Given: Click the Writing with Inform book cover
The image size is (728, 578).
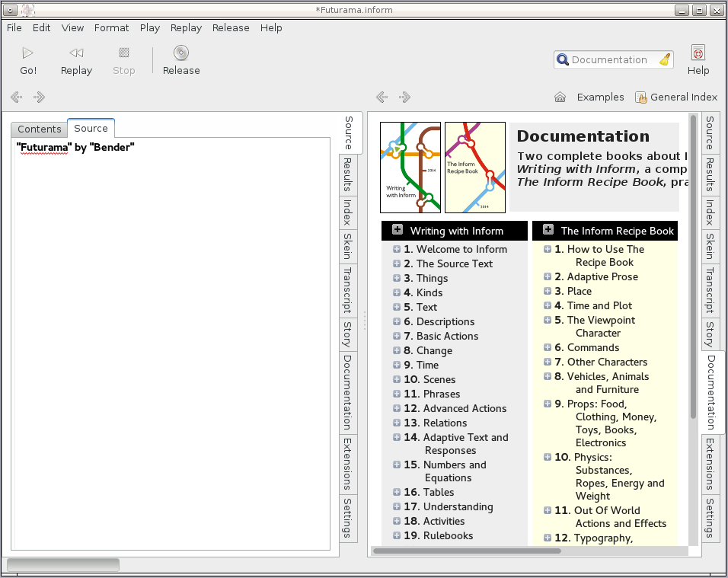Looking at the screenshot, I should pos(410,168).
